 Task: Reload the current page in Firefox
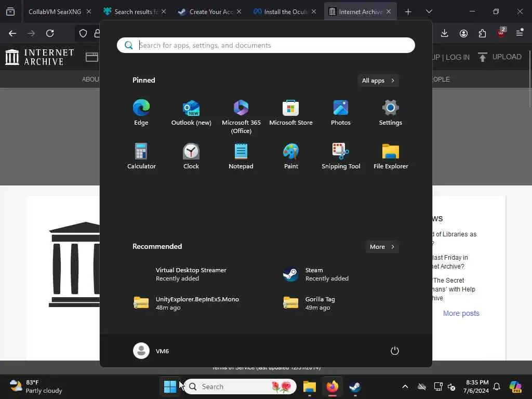tap(50, 33)
